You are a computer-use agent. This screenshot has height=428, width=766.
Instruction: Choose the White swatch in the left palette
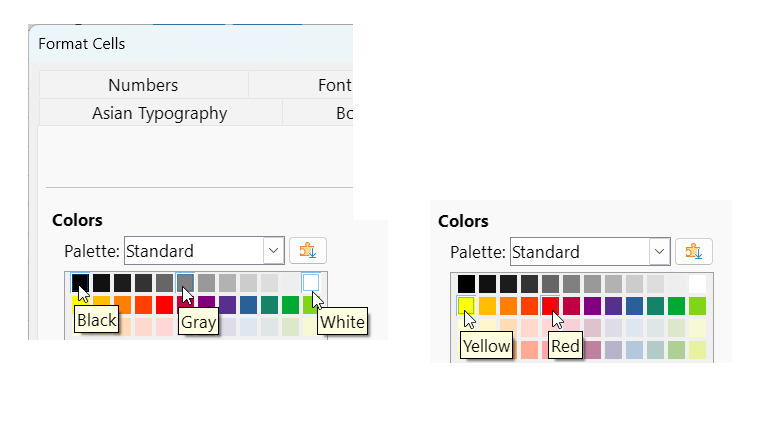[x=311, y=283]
